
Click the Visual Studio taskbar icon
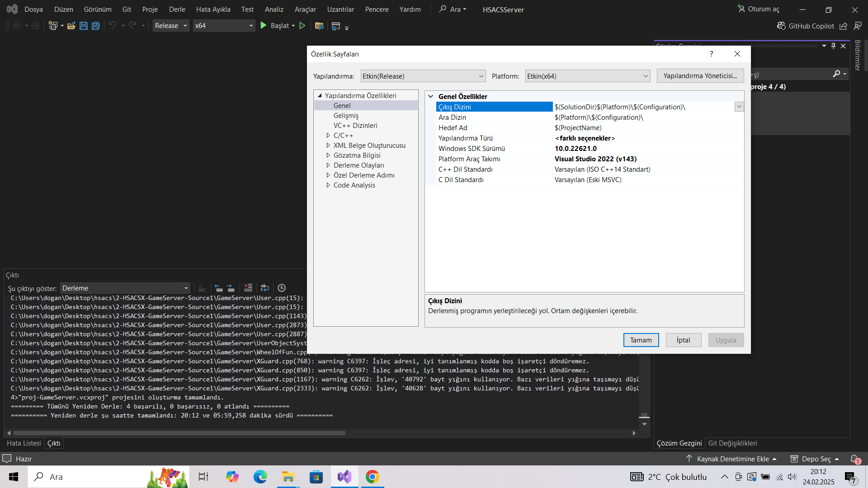344,477
